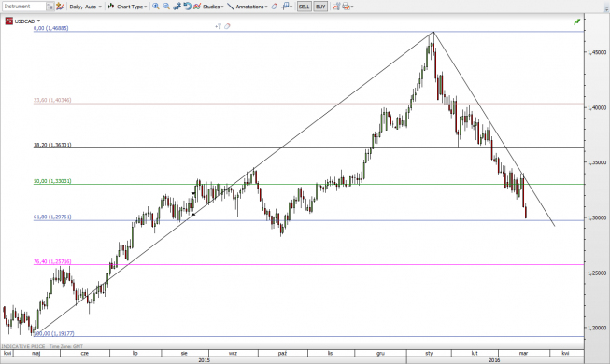Click the new chart star icon
The width and height of the screenshot is (610, 364).
(x=60, y=7)
